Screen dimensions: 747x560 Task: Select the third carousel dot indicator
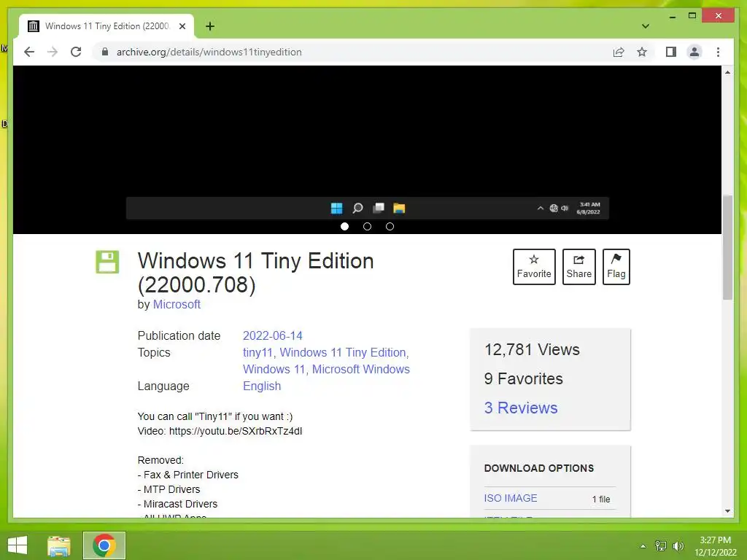point(390,227)
